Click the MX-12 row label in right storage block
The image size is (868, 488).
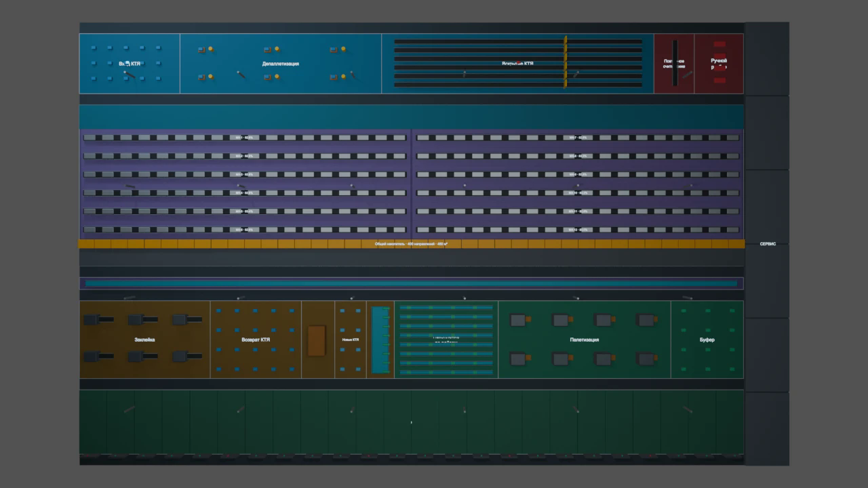point(577,230)
